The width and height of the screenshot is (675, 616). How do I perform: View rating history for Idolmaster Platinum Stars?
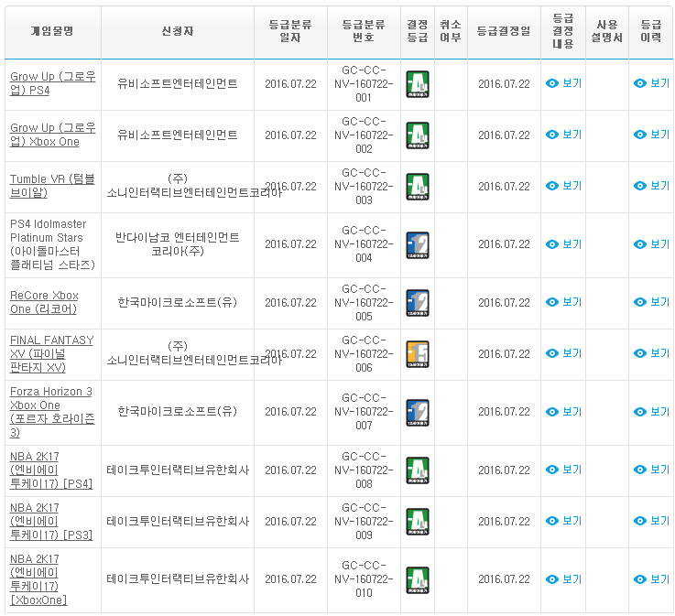pyautogui.click(x=651, y=244)
